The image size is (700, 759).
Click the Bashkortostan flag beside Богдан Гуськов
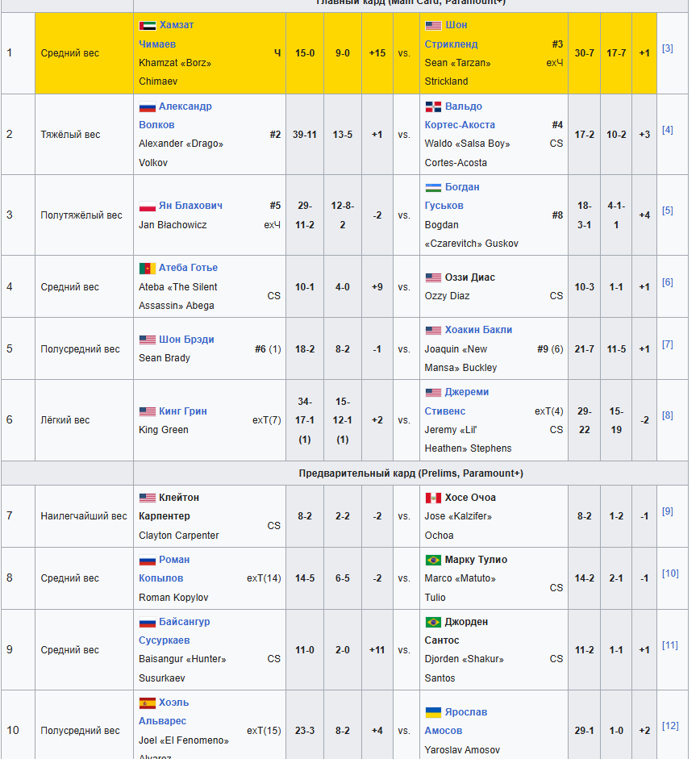[x=433, y=187]
